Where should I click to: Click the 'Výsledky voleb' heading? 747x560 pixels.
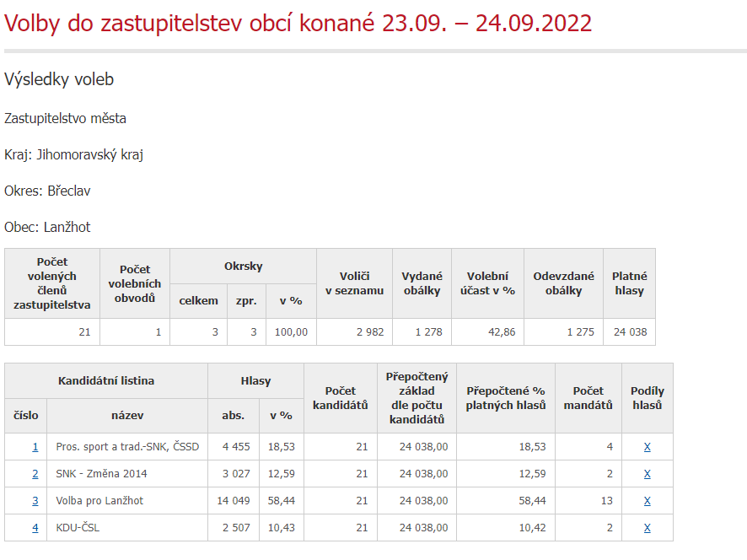tap(59, 79)
